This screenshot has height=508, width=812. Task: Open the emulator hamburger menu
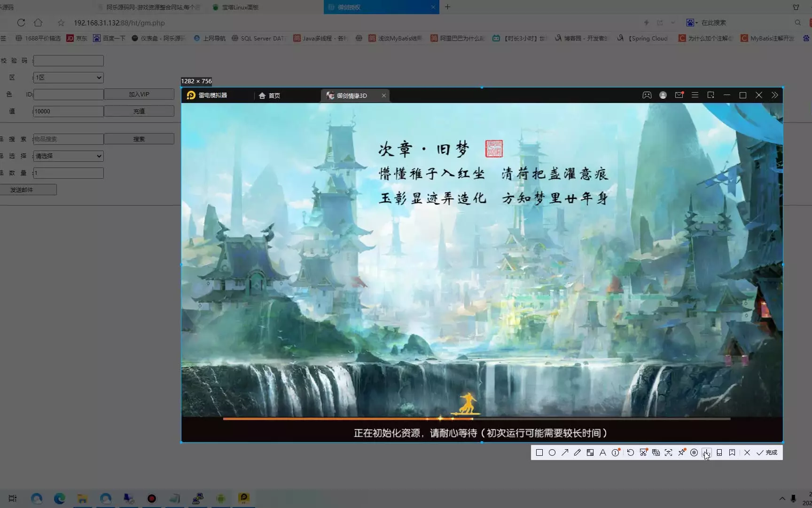695,95
